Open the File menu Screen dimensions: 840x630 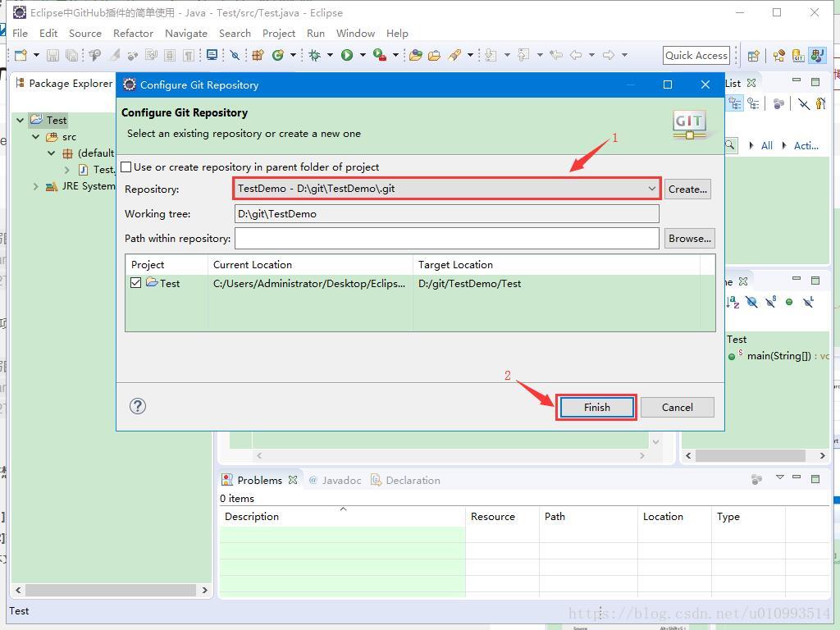pyautogui.click(x=20, y=33)
